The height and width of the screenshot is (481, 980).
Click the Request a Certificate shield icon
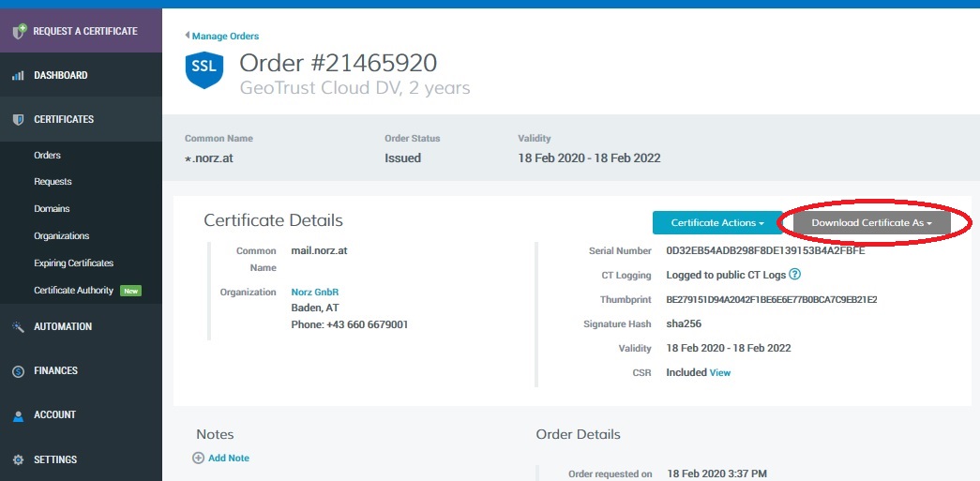pyautogui.click(x=20, y=31)
